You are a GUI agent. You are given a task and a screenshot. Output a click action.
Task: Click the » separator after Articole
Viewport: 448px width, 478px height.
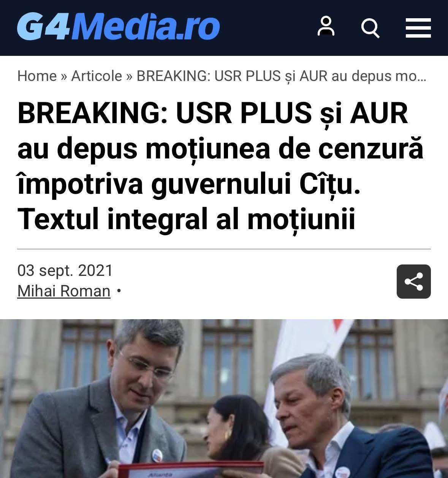[x=129, y=76]
